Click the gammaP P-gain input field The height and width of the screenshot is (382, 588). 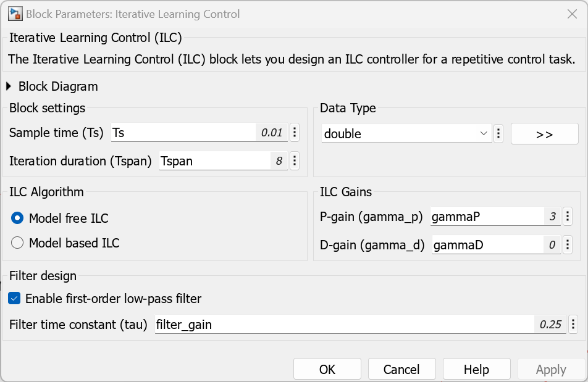tap(486, 217)
